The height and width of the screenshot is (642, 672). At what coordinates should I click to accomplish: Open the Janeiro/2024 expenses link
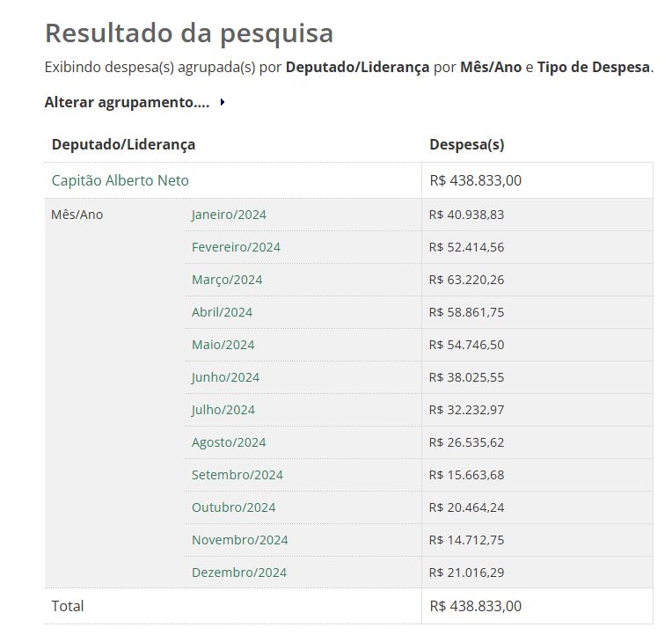coord(229,215)
